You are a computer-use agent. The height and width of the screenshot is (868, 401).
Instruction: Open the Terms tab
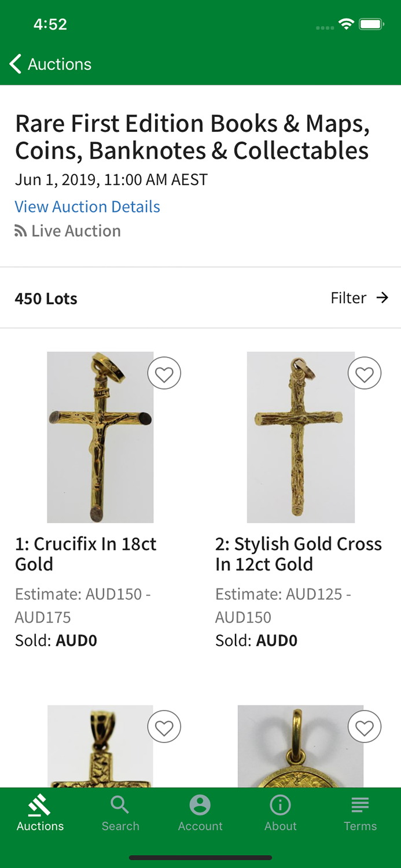click(x=360, y=813)
